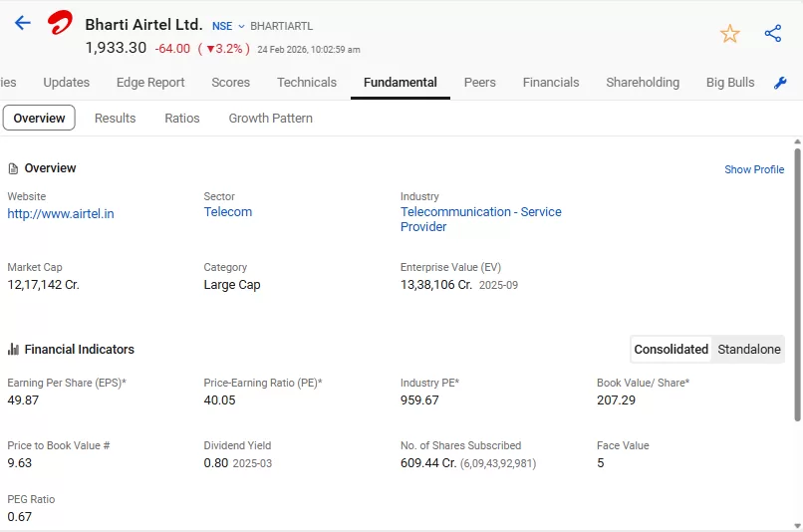Open Telecommunication - Service Provider industry link

(481, 219)
